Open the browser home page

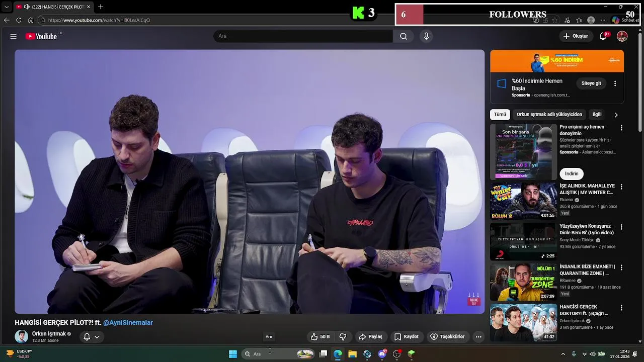[31, 20]
